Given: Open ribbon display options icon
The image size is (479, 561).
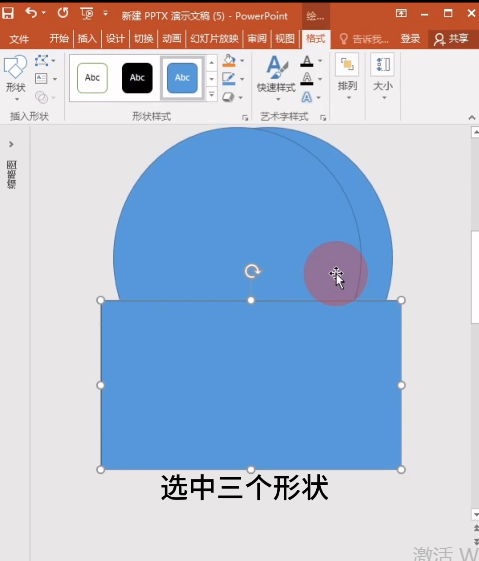Looking at the screenshot, I should point(401,14).
